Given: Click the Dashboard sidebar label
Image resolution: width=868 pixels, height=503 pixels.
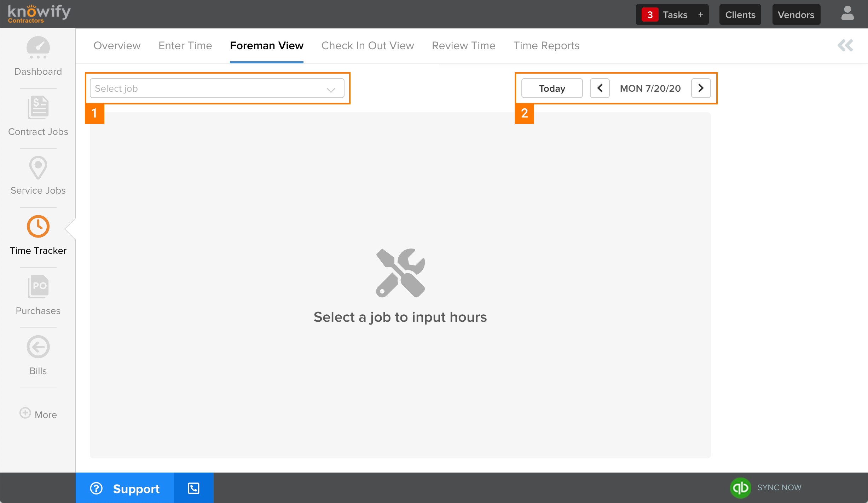Looking at the screenshot, I should tap(38, 72).
